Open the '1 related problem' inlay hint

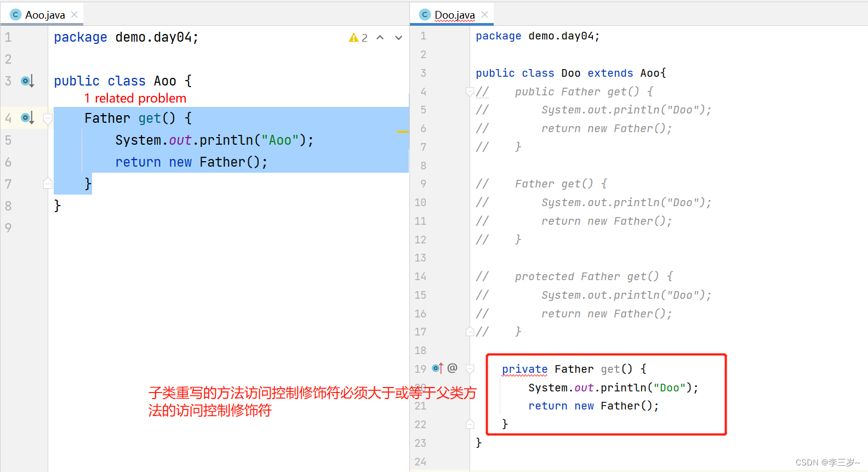pyautogui.click(x=135, y=98)
